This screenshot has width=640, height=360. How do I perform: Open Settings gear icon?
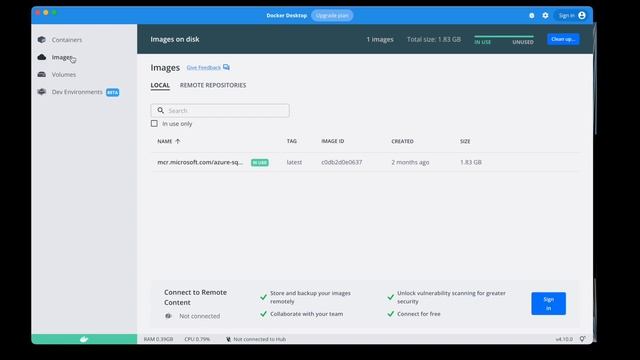click(x=545, y=16)
